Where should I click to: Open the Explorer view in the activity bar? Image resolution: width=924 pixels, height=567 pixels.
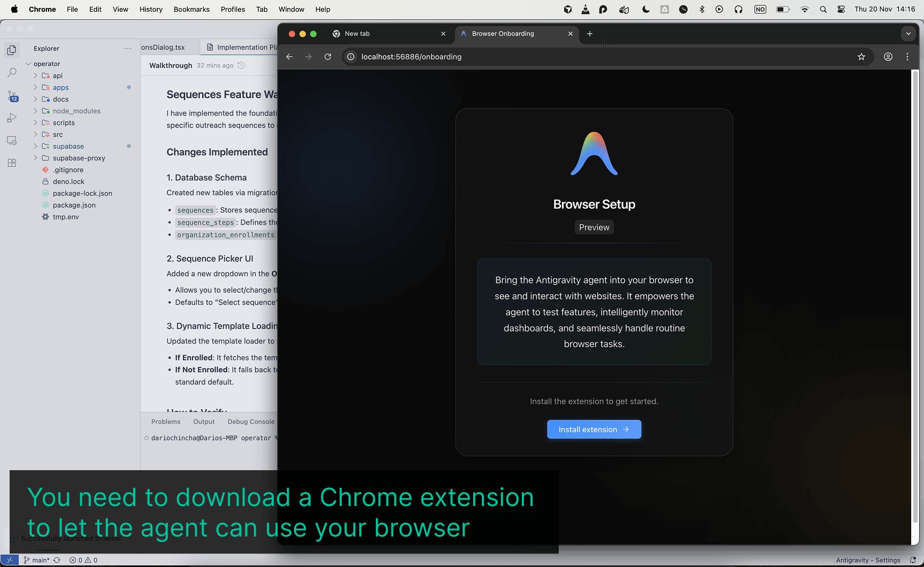[12, 50]
